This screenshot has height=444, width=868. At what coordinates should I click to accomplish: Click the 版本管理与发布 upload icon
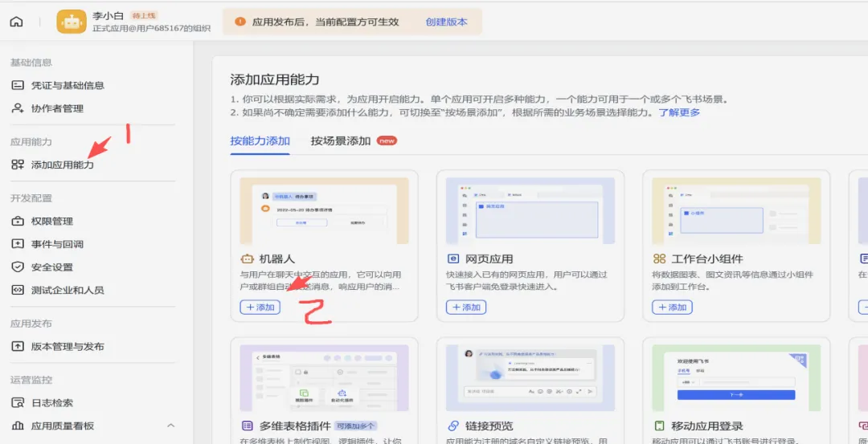tap(18, 347)
